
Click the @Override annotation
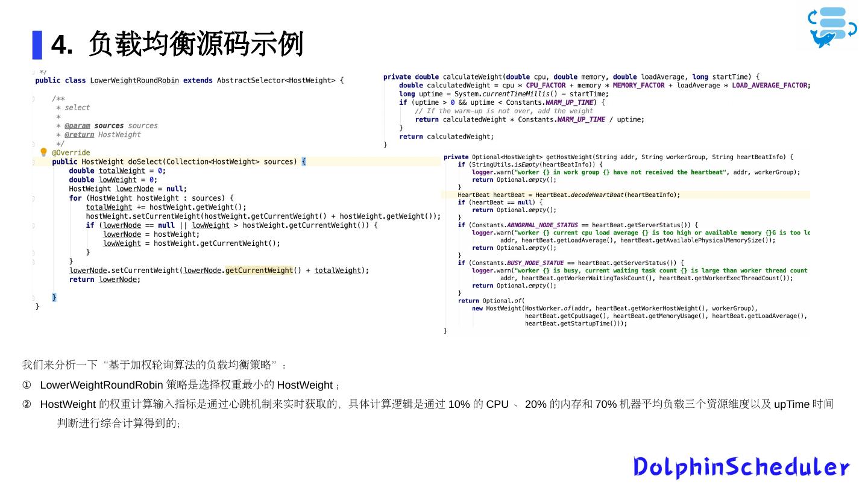coord(71,152)
